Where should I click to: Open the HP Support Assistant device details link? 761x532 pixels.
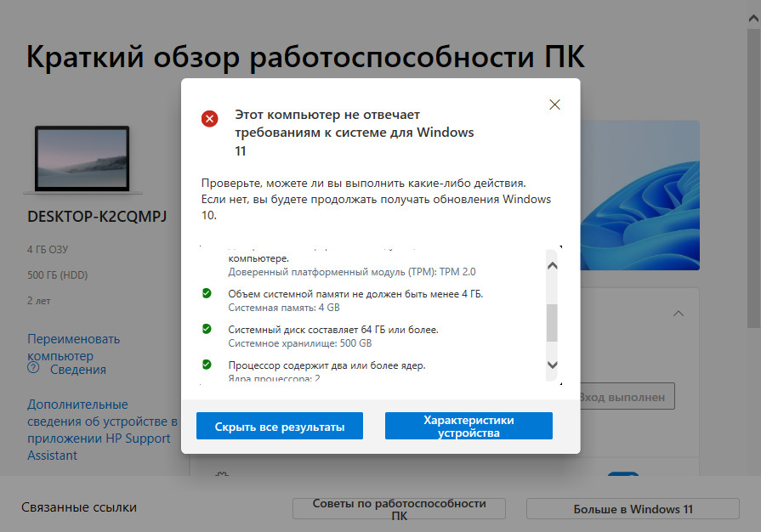click(x=102, y=430)
